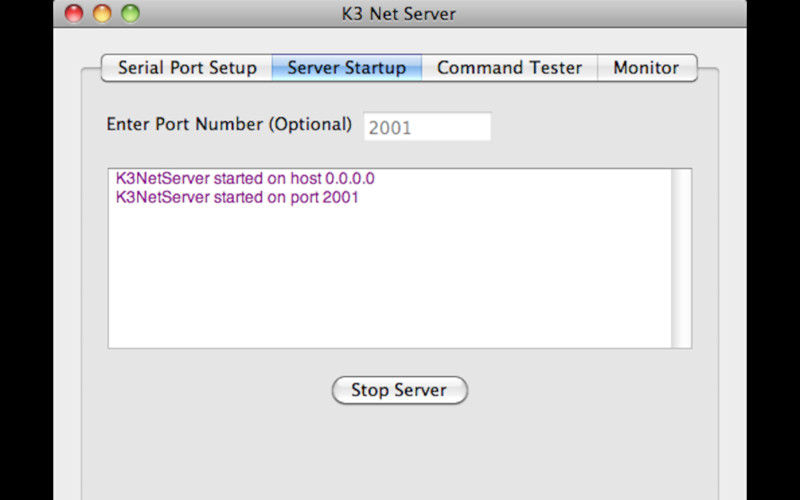This screenshot has height=500, width=800.
Task: Switch to the Serial Port Setup tab
Action: (x=187, y=68)
